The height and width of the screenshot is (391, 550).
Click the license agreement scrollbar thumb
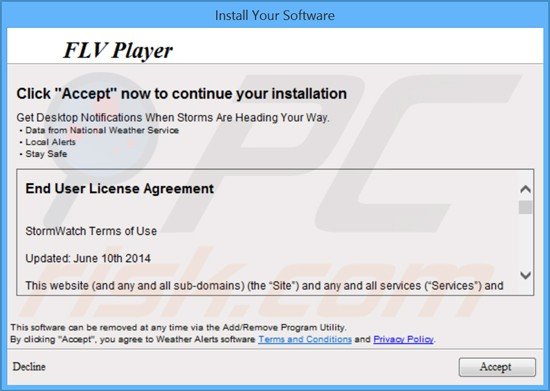(525, 207)
